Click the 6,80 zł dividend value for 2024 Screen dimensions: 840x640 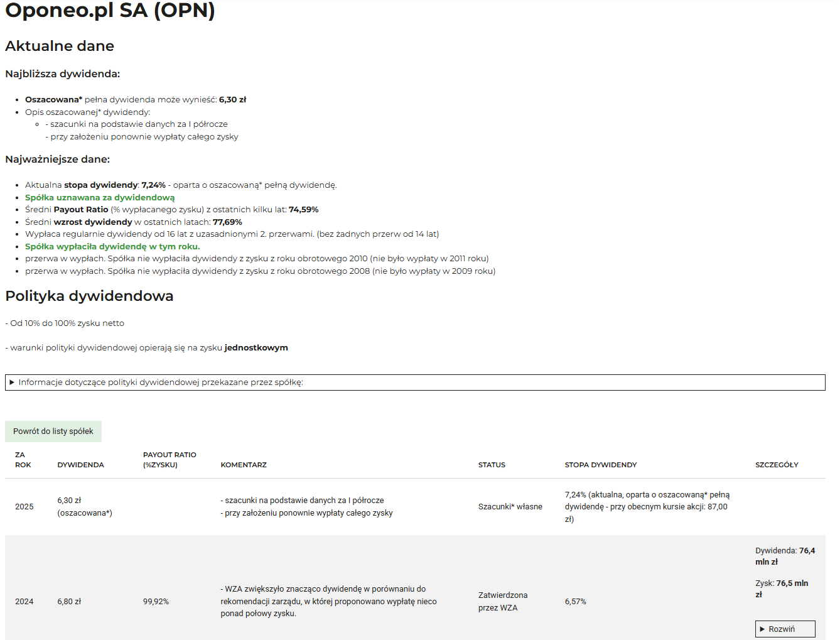[69, 601]
